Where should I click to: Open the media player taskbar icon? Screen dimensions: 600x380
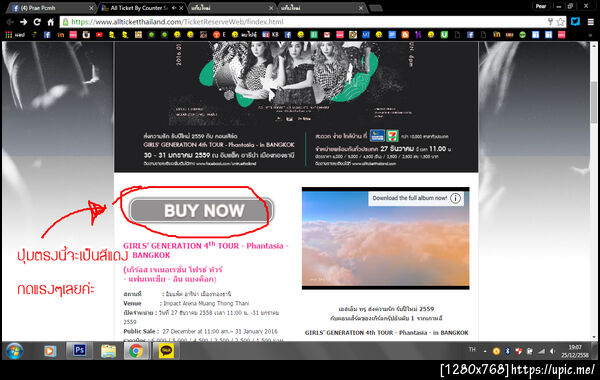50,351
